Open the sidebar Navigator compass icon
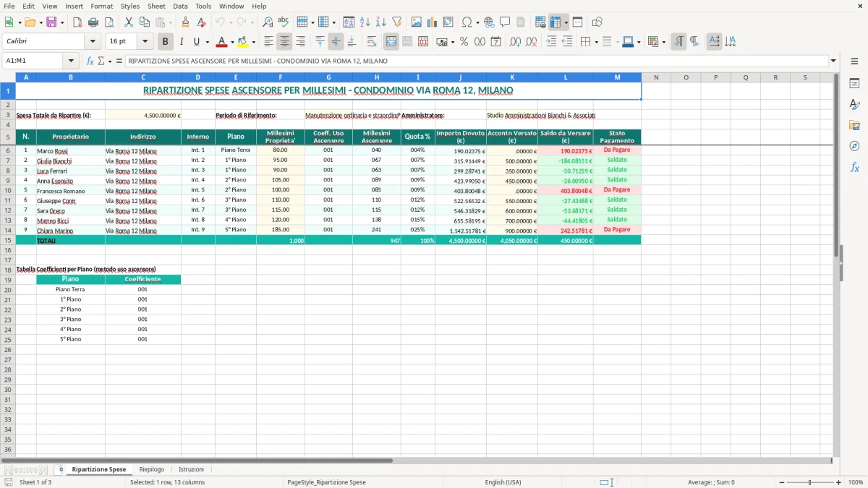868x488 pixels. [854, 147]
